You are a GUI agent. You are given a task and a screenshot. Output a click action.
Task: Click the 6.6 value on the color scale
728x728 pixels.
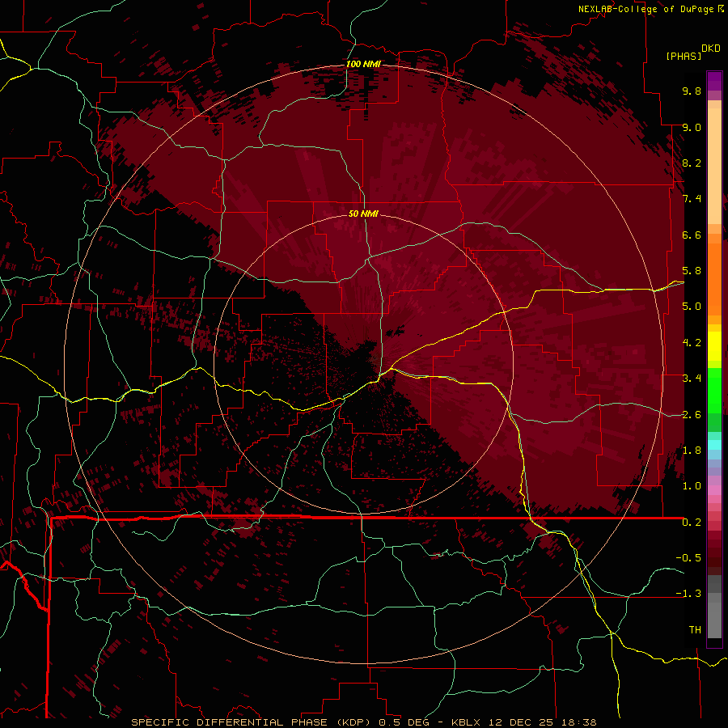point(692,235)
